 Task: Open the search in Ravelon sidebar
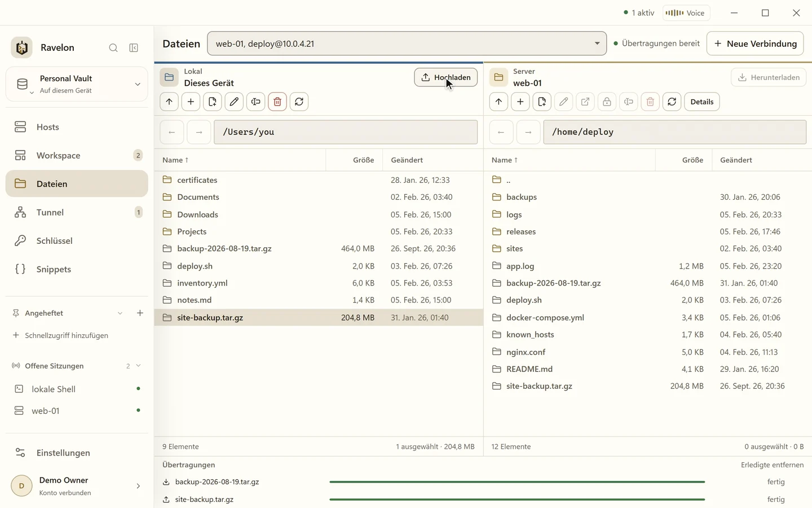(113, 48)
